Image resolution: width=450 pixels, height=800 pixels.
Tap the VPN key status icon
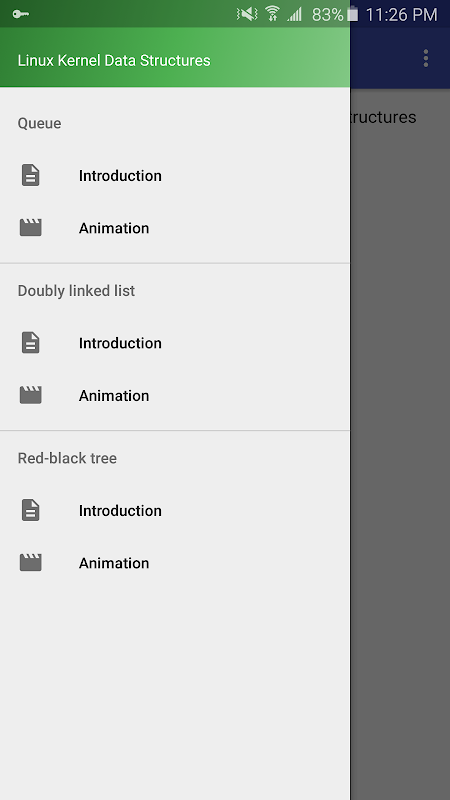pyautogui.click(x=21, y=14)
